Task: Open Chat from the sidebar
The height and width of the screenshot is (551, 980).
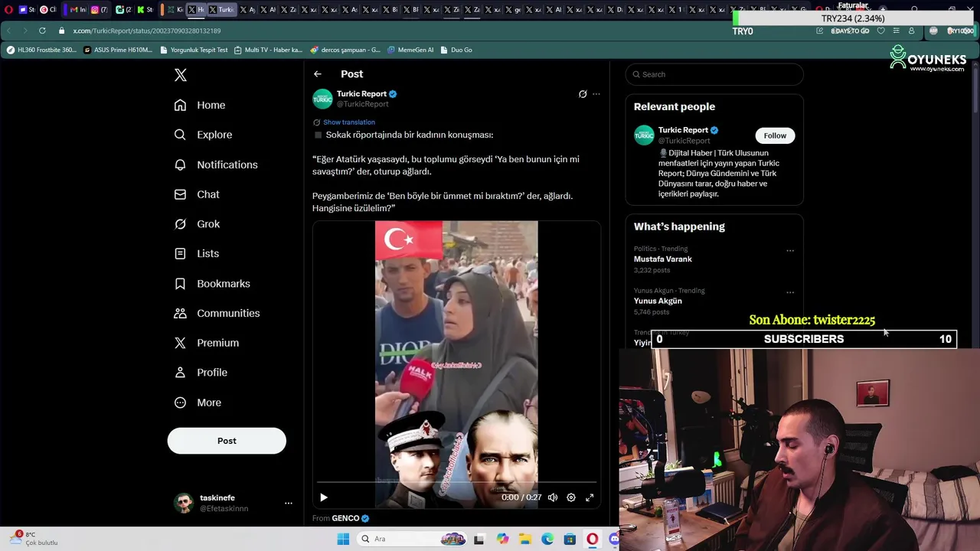Action: point(197,194)
